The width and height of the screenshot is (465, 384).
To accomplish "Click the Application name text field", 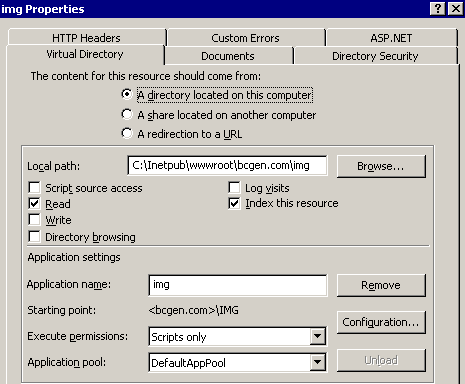I will [x=238, y=285].
